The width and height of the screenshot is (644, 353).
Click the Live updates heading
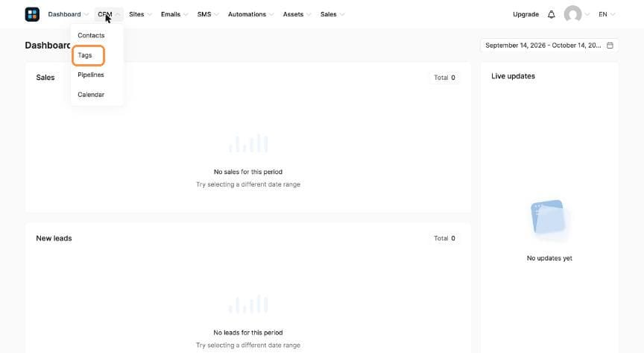click(x=513, y=76)
